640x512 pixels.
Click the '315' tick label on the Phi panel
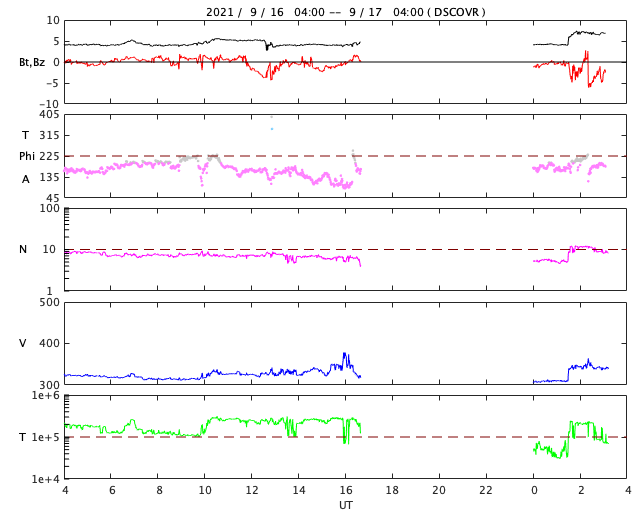coord(49,135)
